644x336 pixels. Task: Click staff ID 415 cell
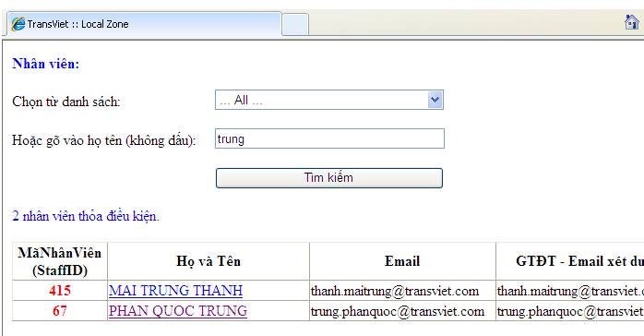[x=60, y=291]
